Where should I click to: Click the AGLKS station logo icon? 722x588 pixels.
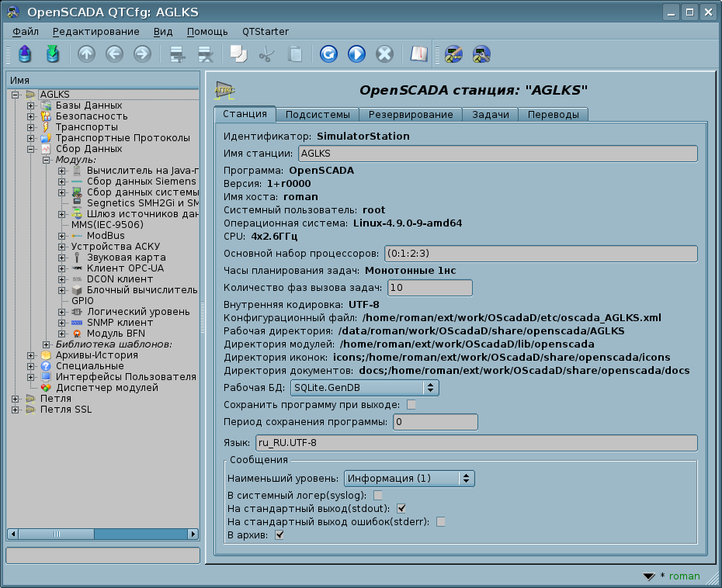(224, 90)
